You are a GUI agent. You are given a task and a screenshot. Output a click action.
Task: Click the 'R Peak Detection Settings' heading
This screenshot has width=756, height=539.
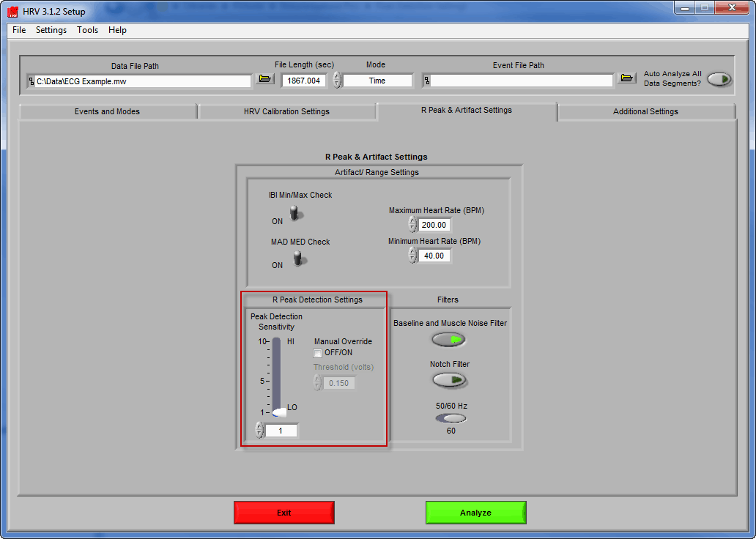(x=317, y=300)
